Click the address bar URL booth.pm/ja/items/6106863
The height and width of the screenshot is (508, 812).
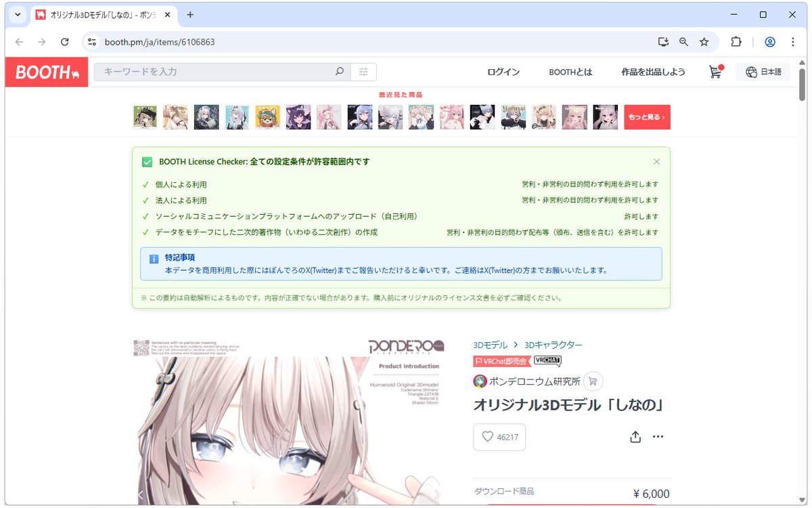point(160,42)
